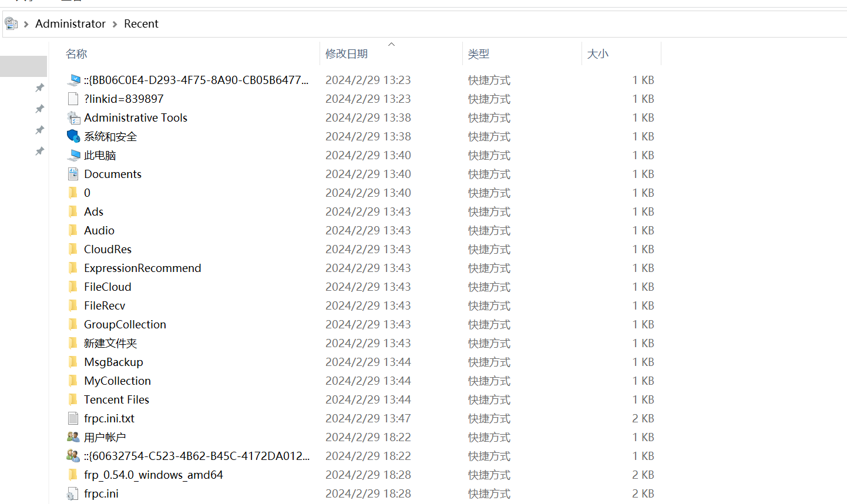Click the sort arrow above 修改日期 column

(391, 45)
